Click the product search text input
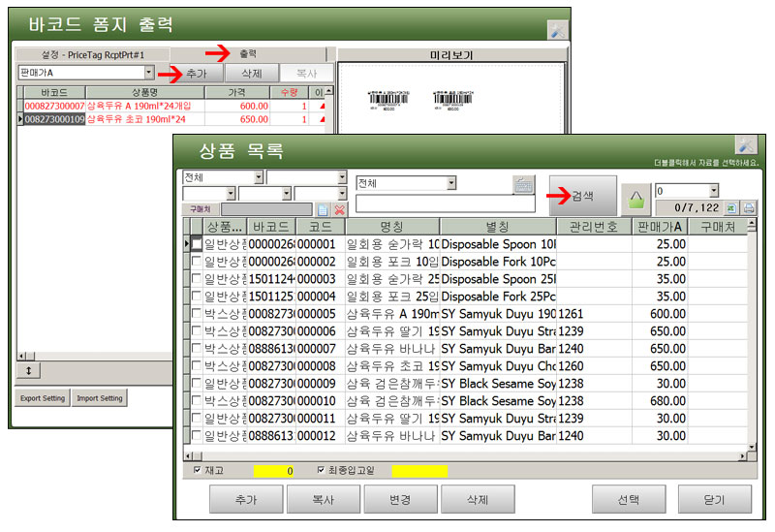 coord(446,203)
